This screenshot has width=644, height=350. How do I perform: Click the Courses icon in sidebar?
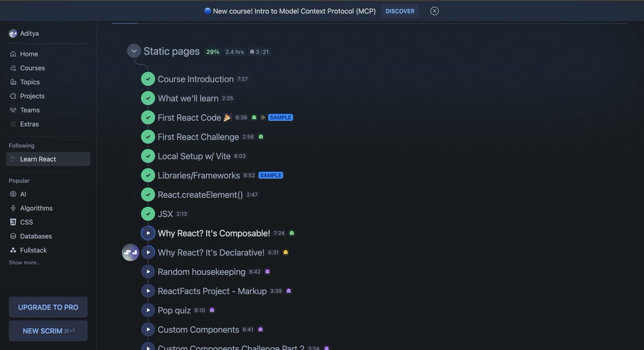13,68
